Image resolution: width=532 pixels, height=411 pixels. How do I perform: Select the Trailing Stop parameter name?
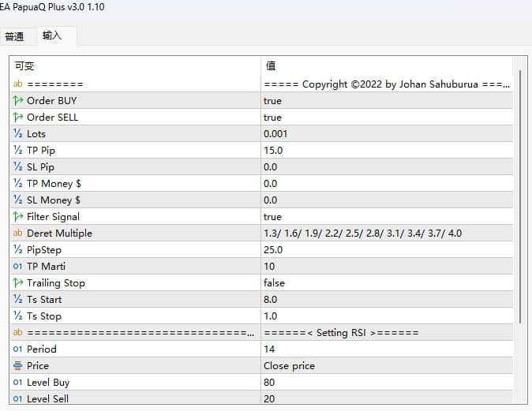tap(56, 283)
